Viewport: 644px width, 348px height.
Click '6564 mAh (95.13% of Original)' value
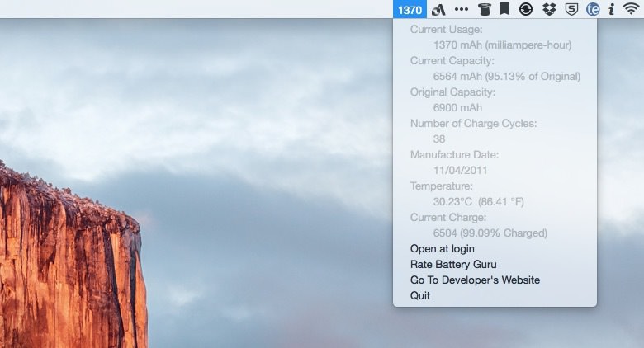point(506,77)
